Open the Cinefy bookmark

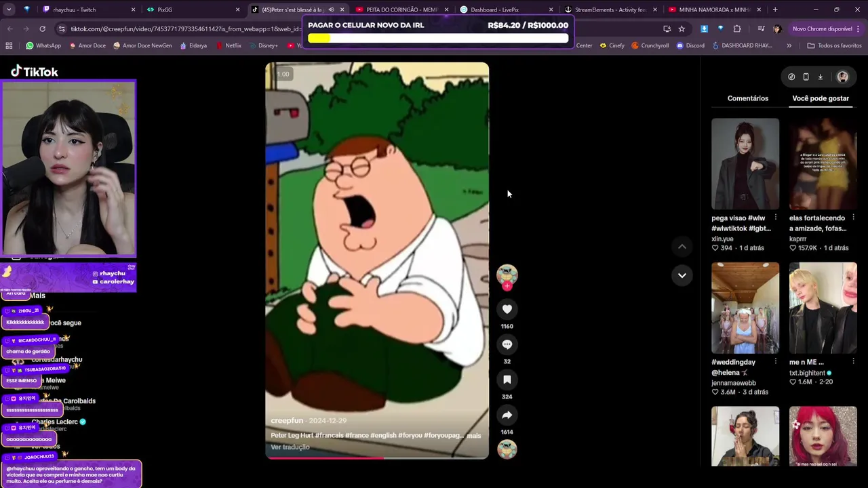pyautogui.click(x=612, y=45)
